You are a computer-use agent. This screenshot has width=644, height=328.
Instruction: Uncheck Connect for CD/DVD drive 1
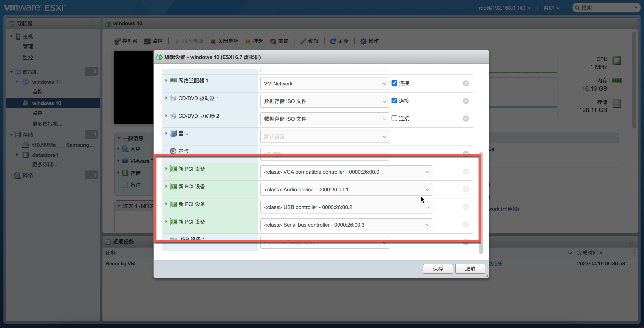point(394,101)
